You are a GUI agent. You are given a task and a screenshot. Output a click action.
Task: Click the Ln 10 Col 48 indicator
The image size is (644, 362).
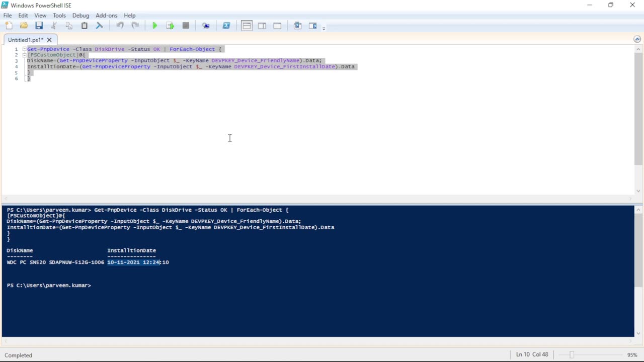coord(532,354)
